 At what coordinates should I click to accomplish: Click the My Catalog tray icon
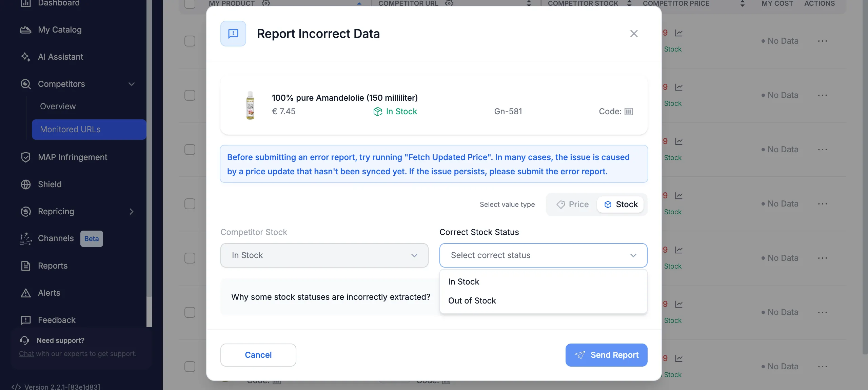(26, 30)
